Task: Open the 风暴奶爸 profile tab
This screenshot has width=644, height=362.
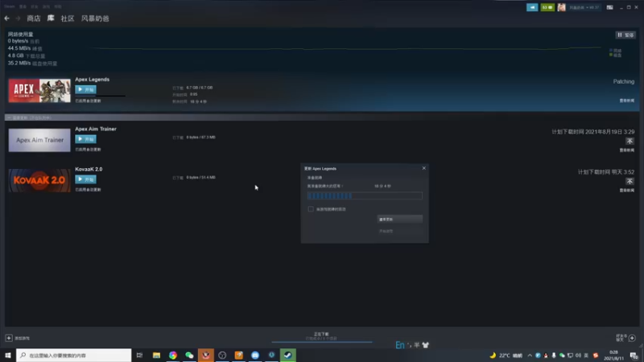Action: [x=95, y=19]
